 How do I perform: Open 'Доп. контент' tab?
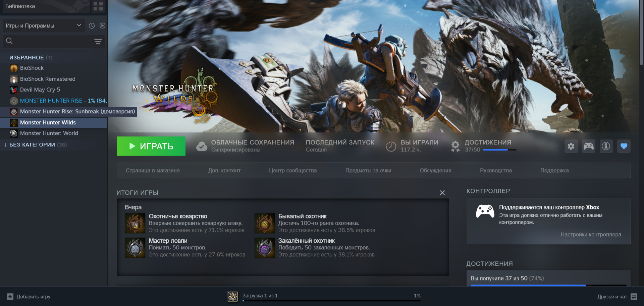pyautogui.click(x=224, y=171)
